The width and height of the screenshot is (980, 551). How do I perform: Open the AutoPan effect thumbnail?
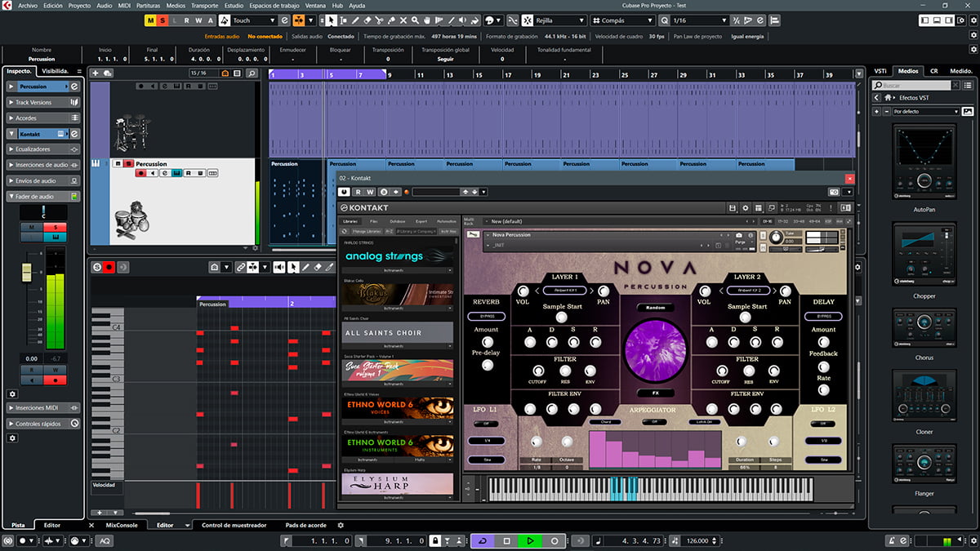924,160
